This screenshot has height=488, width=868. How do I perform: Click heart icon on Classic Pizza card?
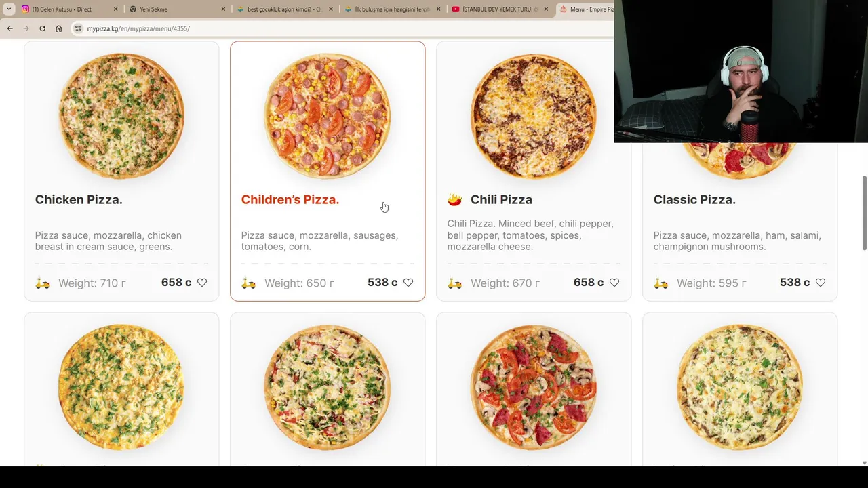(821, 283)
